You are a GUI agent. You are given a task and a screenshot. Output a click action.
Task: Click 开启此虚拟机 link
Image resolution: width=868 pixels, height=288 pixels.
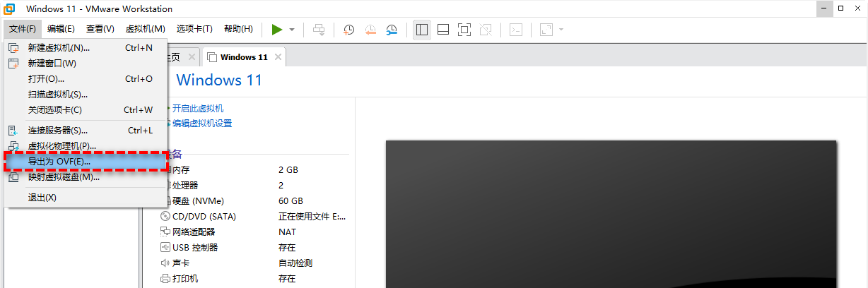point(198,108)
